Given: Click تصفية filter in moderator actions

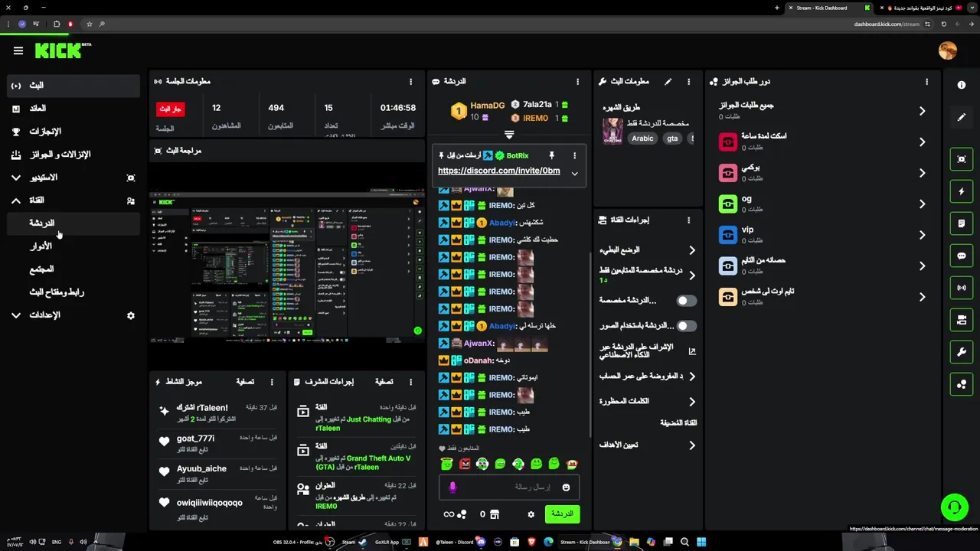Looking at the screenshot, I should [x=384, y=381].
